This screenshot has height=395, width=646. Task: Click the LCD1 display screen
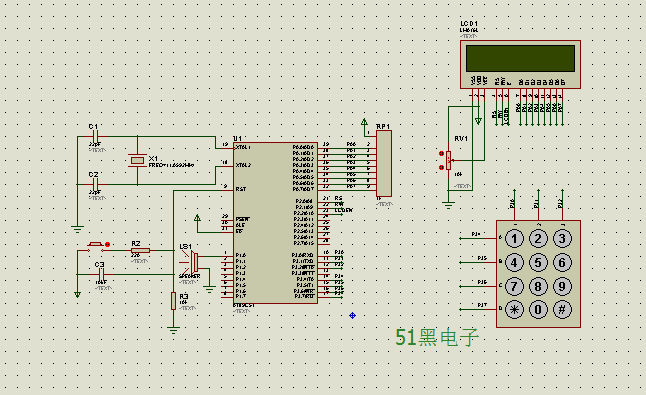click(x=520, y=58)
